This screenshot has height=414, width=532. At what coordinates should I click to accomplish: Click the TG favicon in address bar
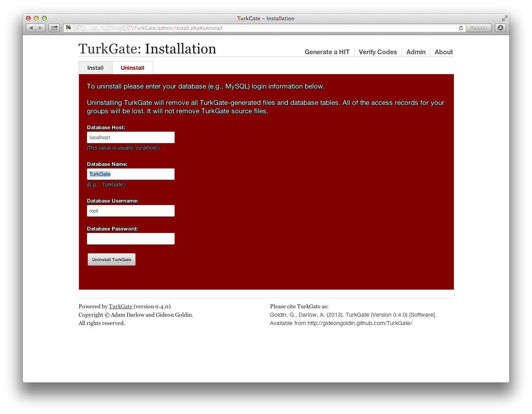coord(68,28)
